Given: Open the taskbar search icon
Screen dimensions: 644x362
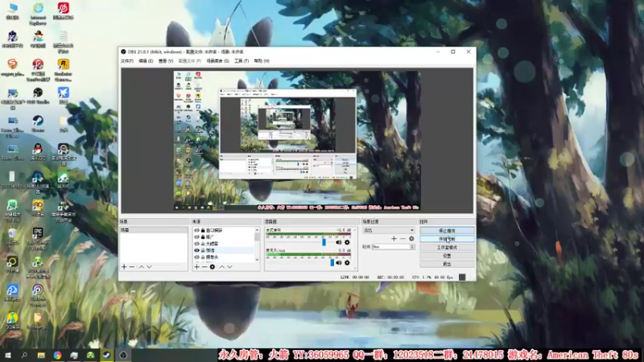Looking at the screenshot, I should click(x=24, y=355).
